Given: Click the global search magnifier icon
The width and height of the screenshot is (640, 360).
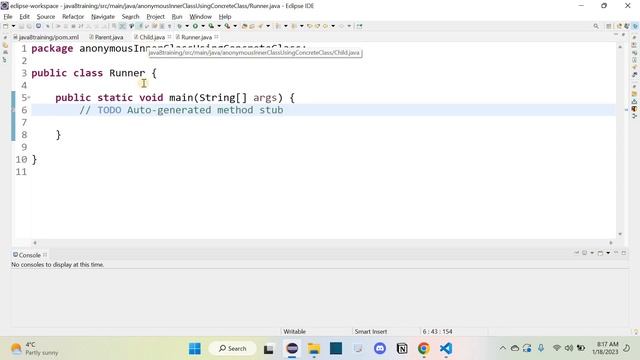Looking at the screenshot, I should [x=596, y=26].
